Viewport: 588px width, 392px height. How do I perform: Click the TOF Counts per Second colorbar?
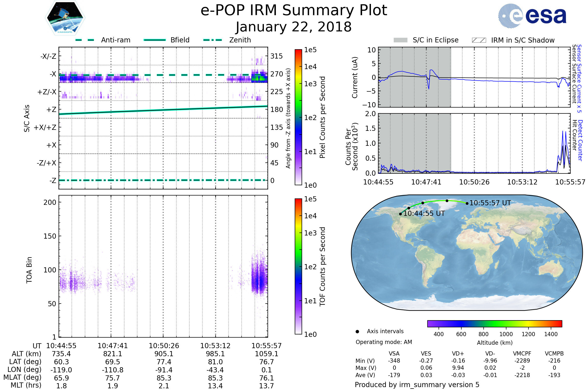pos(298,267)
